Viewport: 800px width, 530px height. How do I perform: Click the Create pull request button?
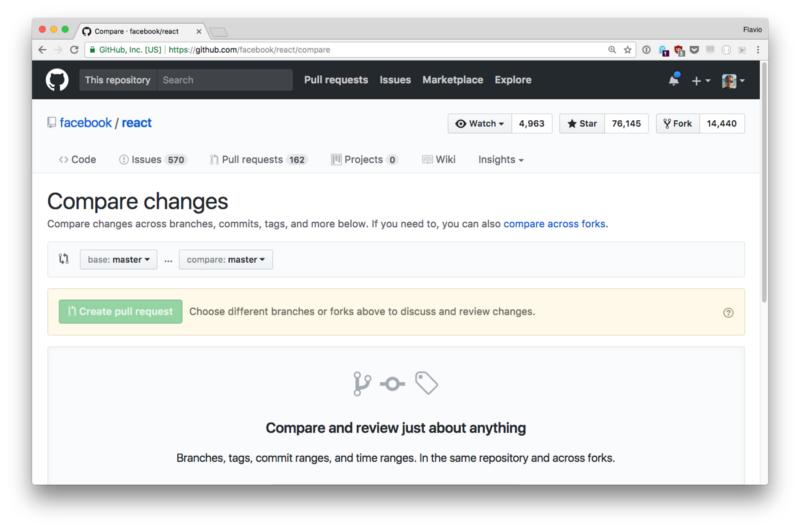click(x=120, y=312)
